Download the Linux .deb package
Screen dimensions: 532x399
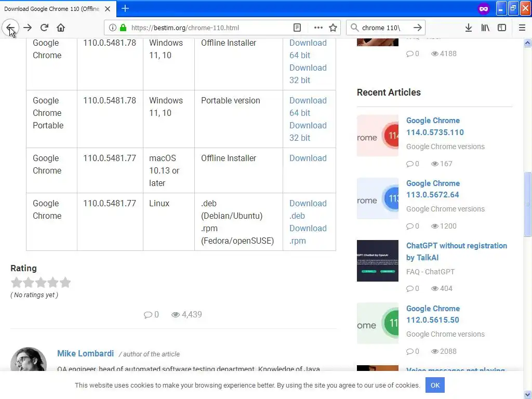tap(308, 209)
